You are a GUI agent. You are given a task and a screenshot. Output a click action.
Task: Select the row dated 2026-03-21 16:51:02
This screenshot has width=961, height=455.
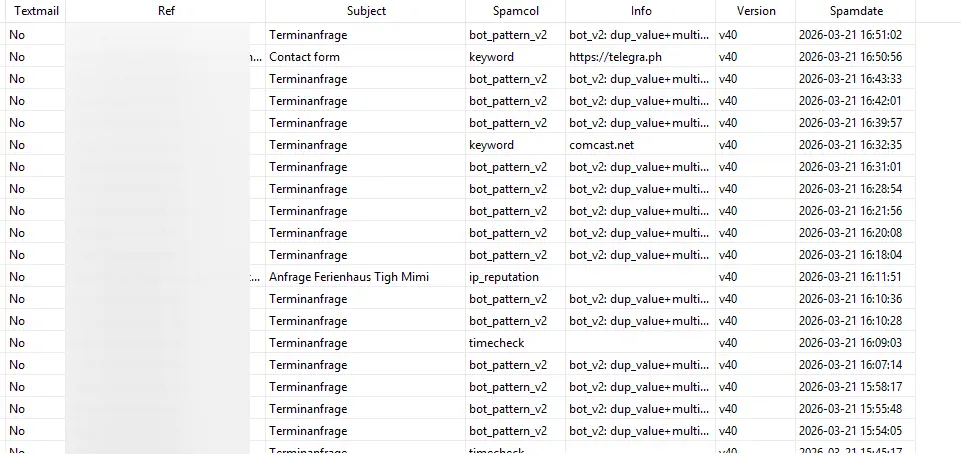[850, 35]
